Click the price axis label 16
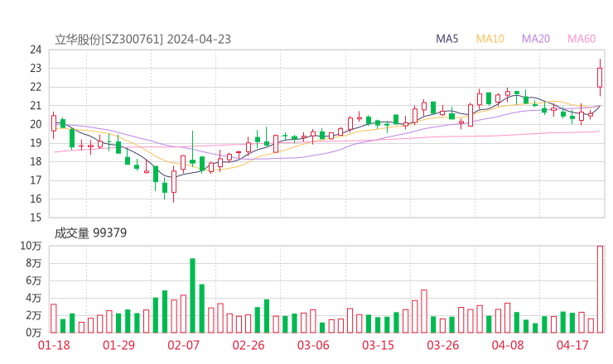 coord(36,199)
